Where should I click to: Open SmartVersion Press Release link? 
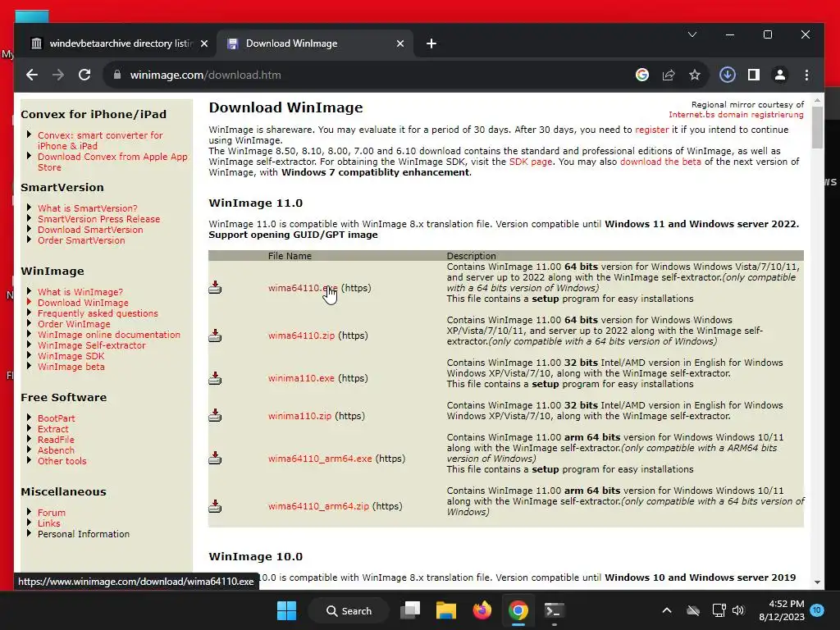coord(98,219)
